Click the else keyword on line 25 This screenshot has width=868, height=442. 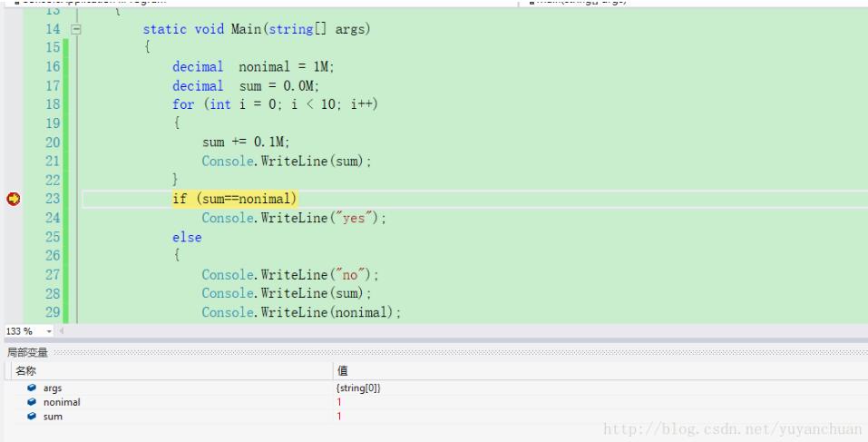click(x=187, y=237)
